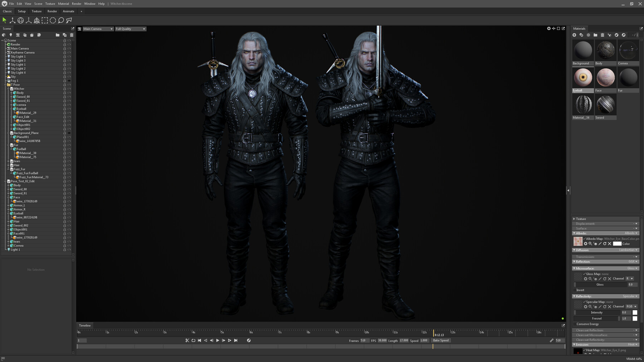644x362 pixels.
Task: Delete the selected material via trash icon
Action: click(x=602, y=35)
